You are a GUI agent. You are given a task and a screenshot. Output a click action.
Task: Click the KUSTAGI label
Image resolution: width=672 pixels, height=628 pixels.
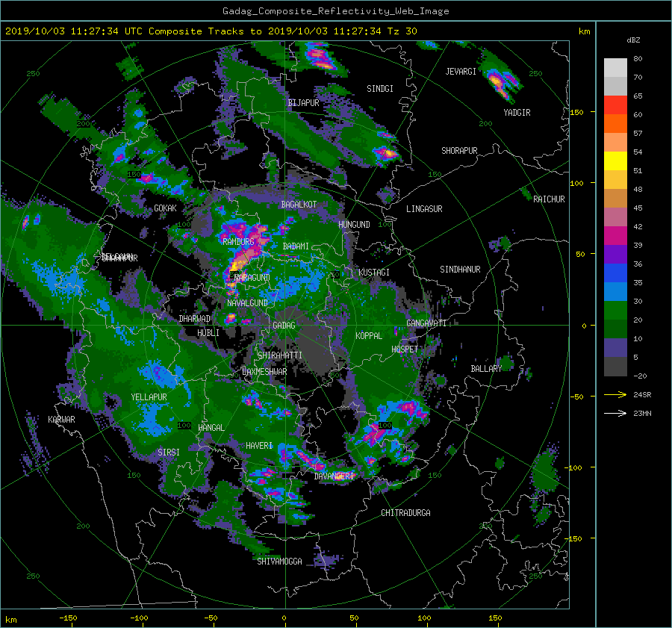(x=374, y=273)
